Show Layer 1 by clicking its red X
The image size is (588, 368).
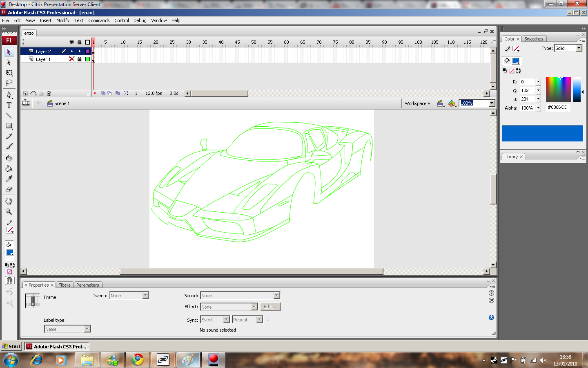click(x=72, y=59)
